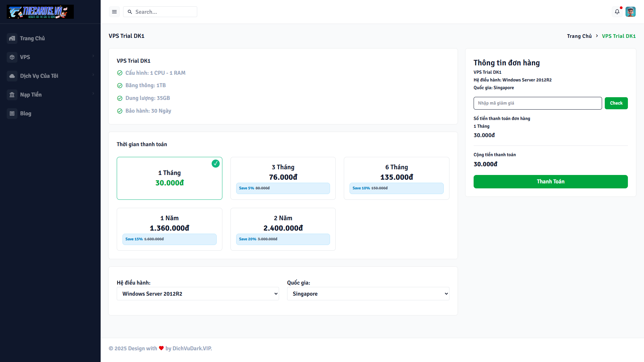The width and height of the screenshot is (644, 362).
Task: Click the VPS cube sidebar icon
Action: pyautogui.click(x=12, y=57)
